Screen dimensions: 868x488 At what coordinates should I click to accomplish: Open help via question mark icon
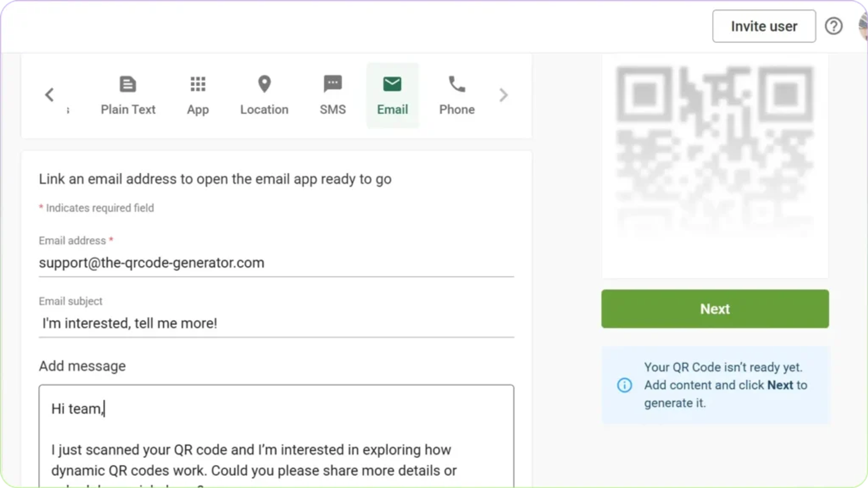pyautogui.click(x=834, y=26)
